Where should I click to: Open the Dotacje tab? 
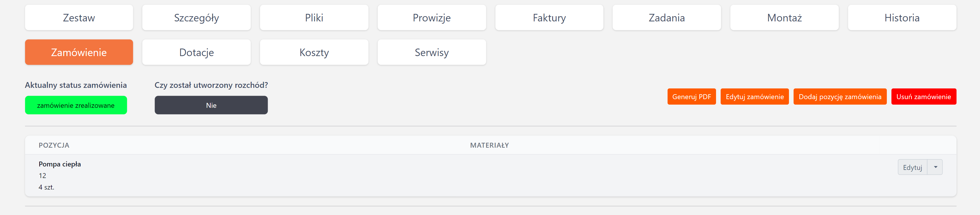click(196, 52)
